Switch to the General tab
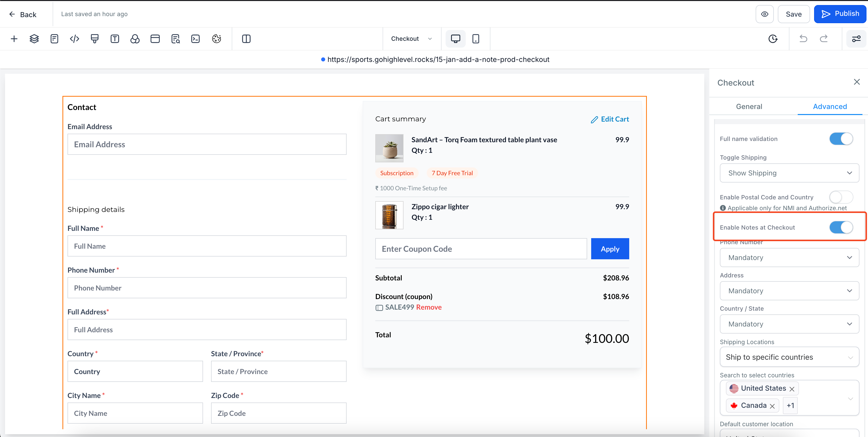This screenshot has width=868, height=437. coord(749,106)
